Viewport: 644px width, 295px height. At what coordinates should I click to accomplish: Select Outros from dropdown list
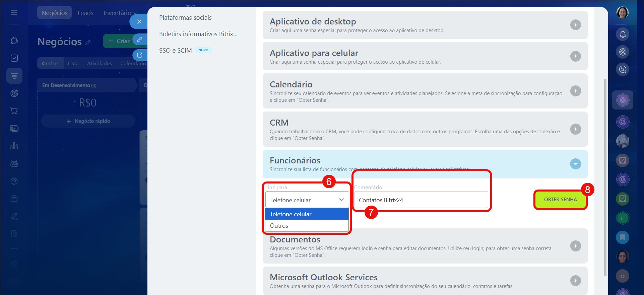pyautogui.click(x=279, y=226)
